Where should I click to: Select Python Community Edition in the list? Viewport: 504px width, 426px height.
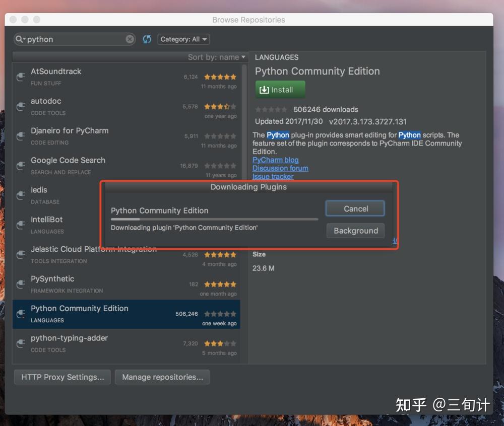[x=101, y=313]
